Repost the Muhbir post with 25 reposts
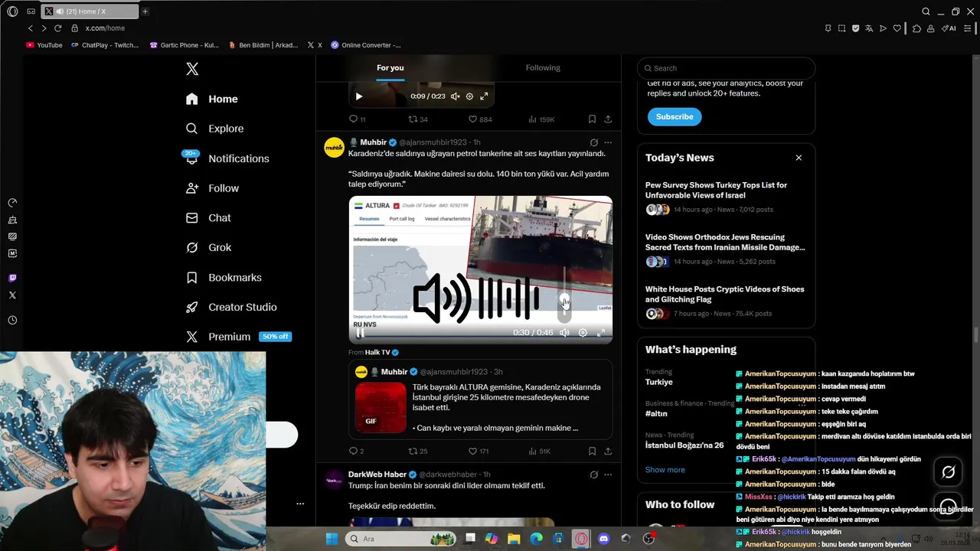This screenshot has width=980, height=551. click(418, 452)
